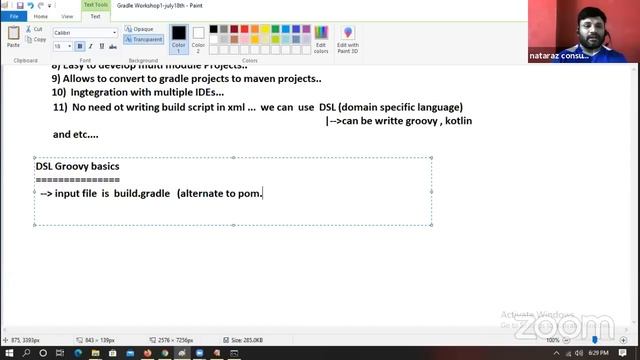Copy the selected text
The image size is (640, 360).
pyautogui.click(x=36, y=39)
